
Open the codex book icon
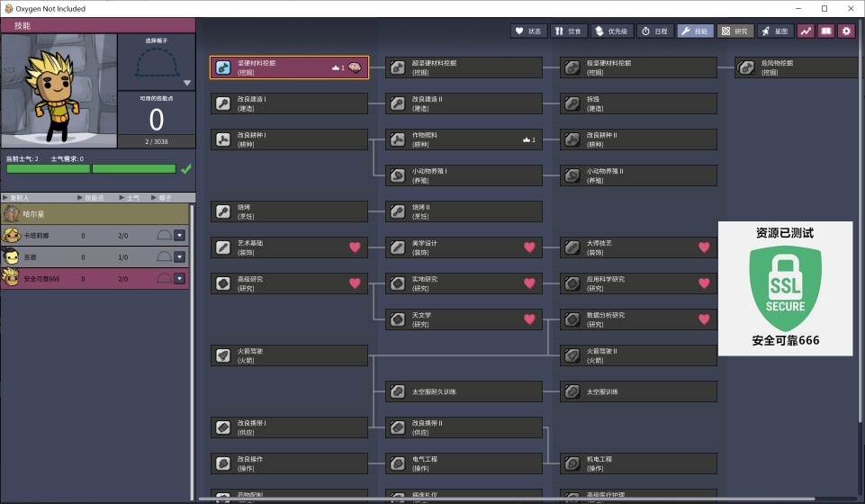pos(825,31)
